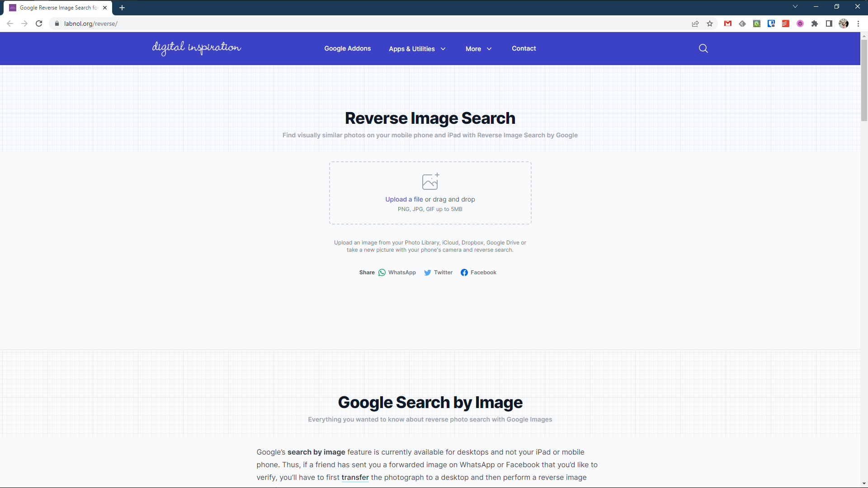
Task: Open the Google Addons menu item
Action: pyautogui.click(x=347, y=48)
